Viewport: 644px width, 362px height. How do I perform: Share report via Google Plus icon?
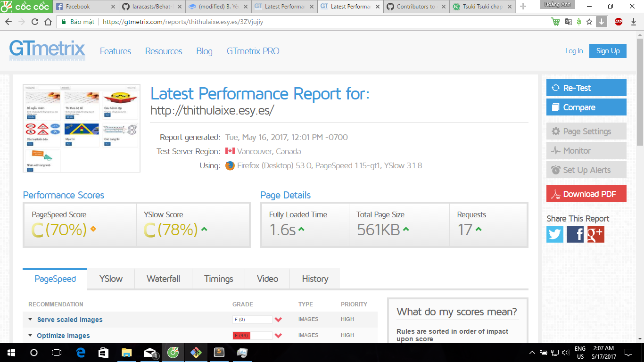595,234
